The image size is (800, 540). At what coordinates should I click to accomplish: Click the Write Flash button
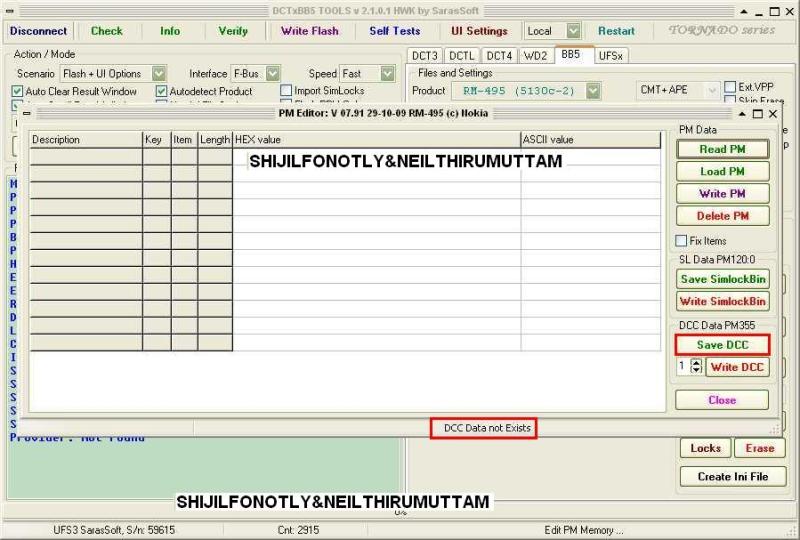coord(310,31)
